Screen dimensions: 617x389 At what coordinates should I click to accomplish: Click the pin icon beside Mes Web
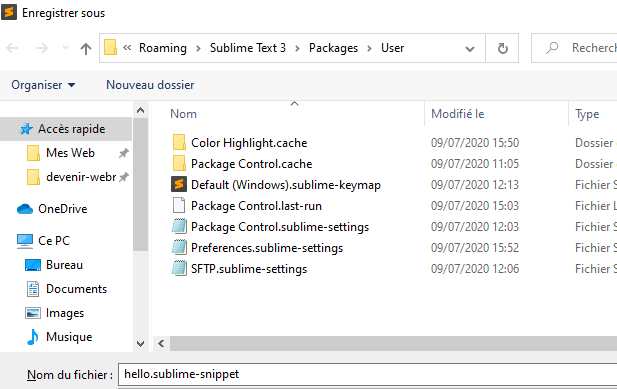point(124,153)
